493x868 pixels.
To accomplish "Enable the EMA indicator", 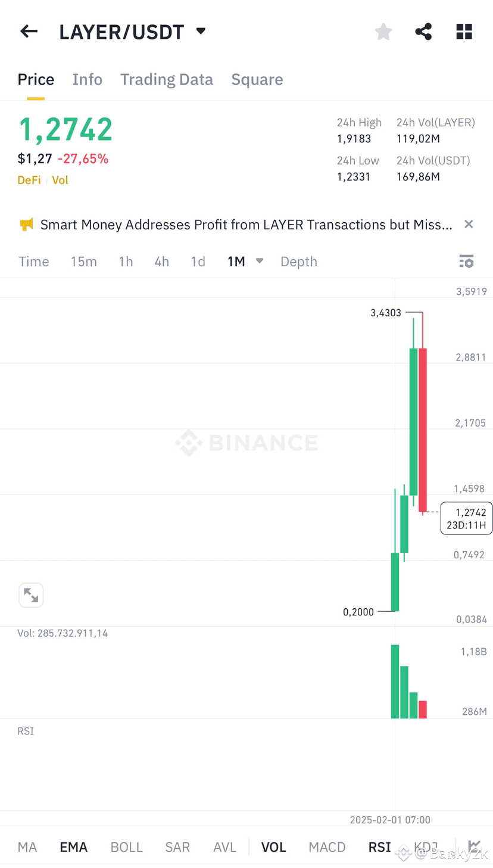I will click(x=73, y=846).
